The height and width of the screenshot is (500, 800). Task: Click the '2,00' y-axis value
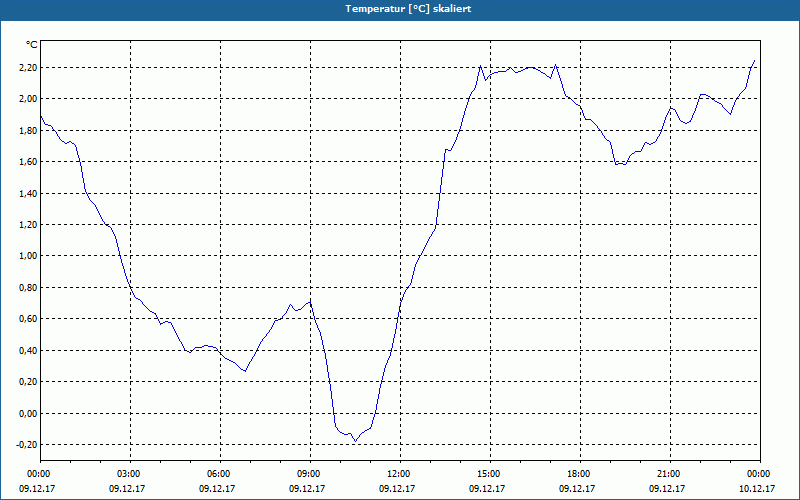[x=28, y=99]
